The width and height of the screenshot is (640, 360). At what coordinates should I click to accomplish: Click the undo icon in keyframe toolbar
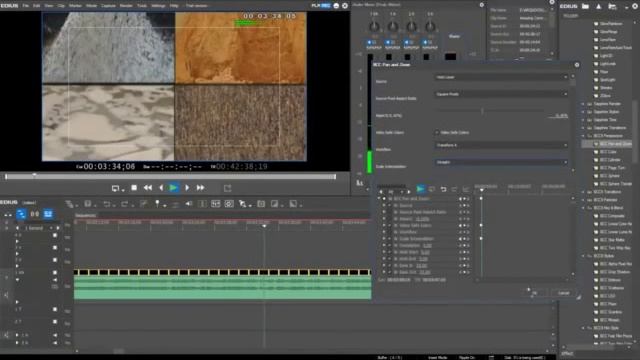[x=443, y=189]
